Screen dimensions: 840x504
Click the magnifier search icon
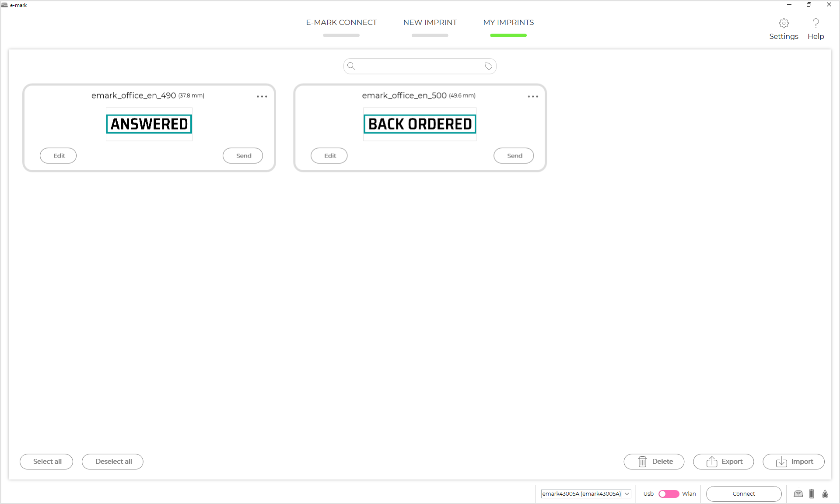click(x=351, y=66)
